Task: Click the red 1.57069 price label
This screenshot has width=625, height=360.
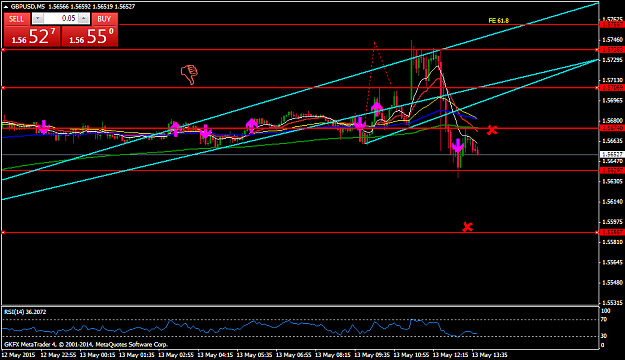Action: coord(612,87)
